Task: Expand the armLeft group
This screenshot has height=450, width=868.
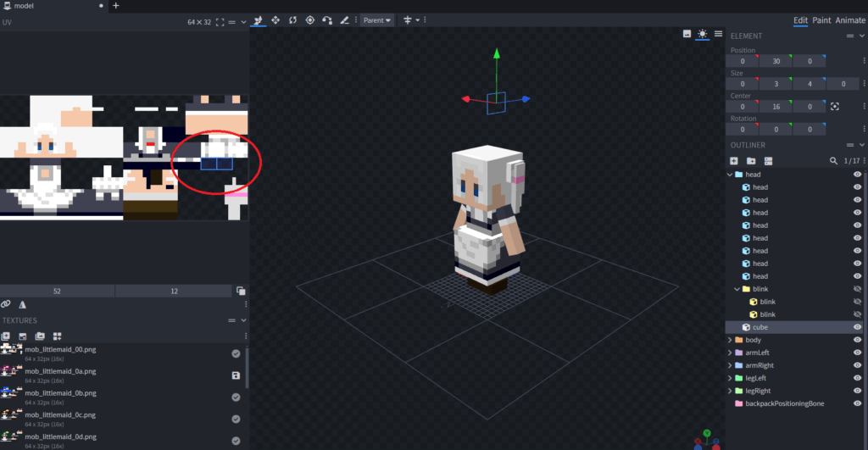Action: click(x=731, y=353)
